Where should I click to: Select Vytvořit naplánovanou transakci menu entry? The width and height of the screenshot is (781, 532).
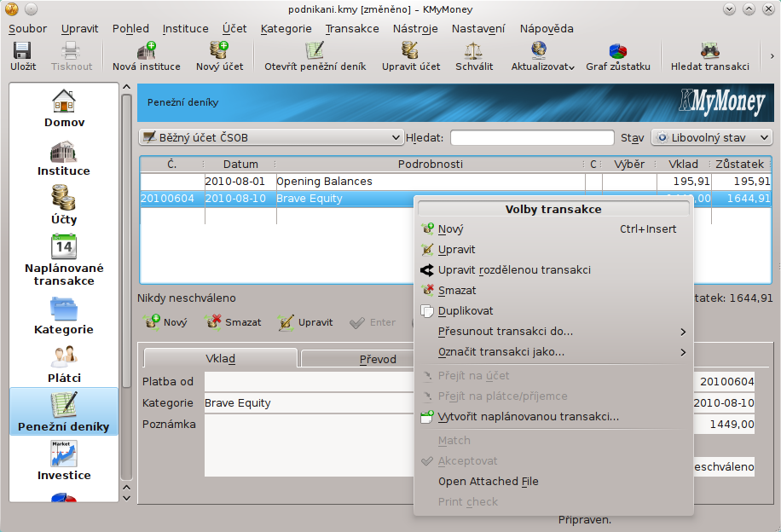point(553,416)
